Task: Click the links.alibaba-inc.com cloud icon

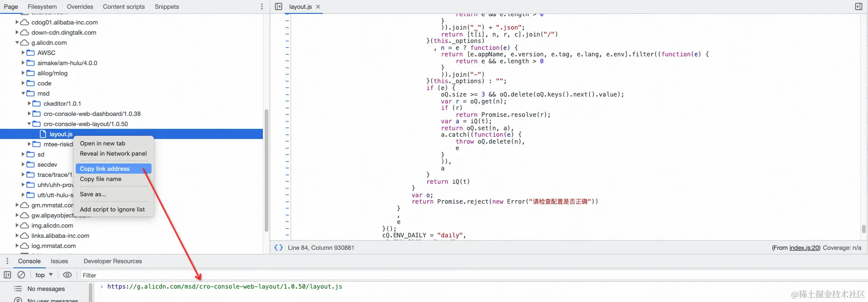Action: coord(24,236)
